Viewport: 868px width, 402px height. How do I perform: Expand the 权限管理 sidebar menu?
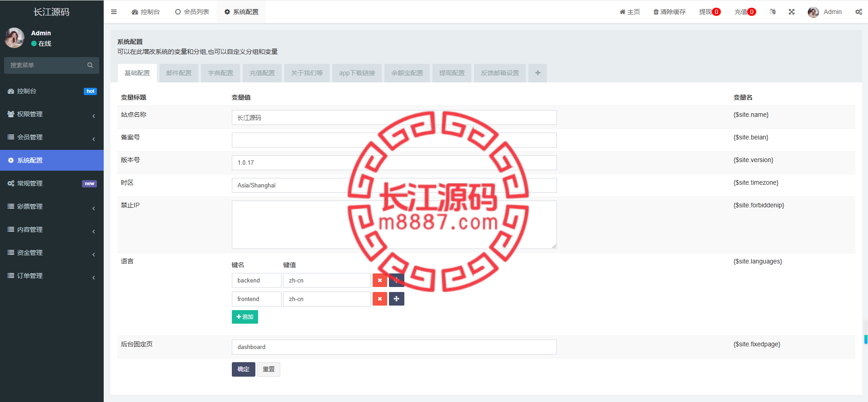pyautogui.click(x=52, y=114)
